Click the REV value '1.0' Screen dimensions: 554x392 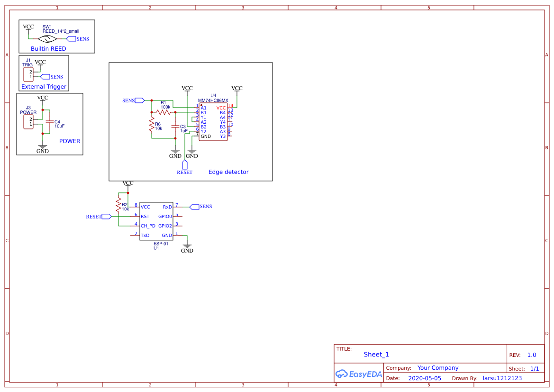[532, 355]
